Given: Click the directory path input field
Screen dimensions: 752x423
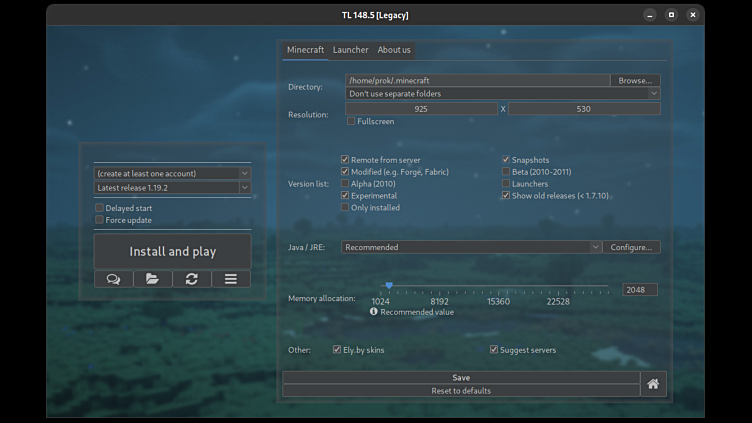Looking at the screenshot, I should click(x=477, y=81).
